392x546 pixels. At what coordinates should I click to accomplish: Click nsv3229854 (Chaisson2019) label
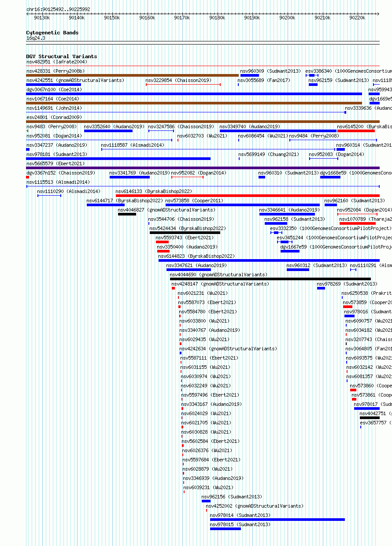(178, 80)
